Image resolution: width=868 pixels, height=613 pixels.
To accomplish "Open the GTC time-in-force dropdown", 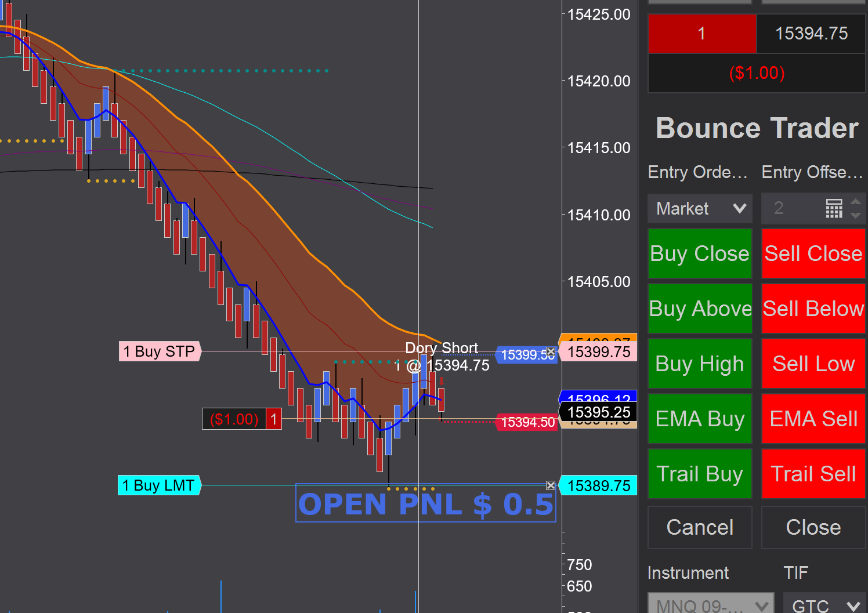I will 824,603.
